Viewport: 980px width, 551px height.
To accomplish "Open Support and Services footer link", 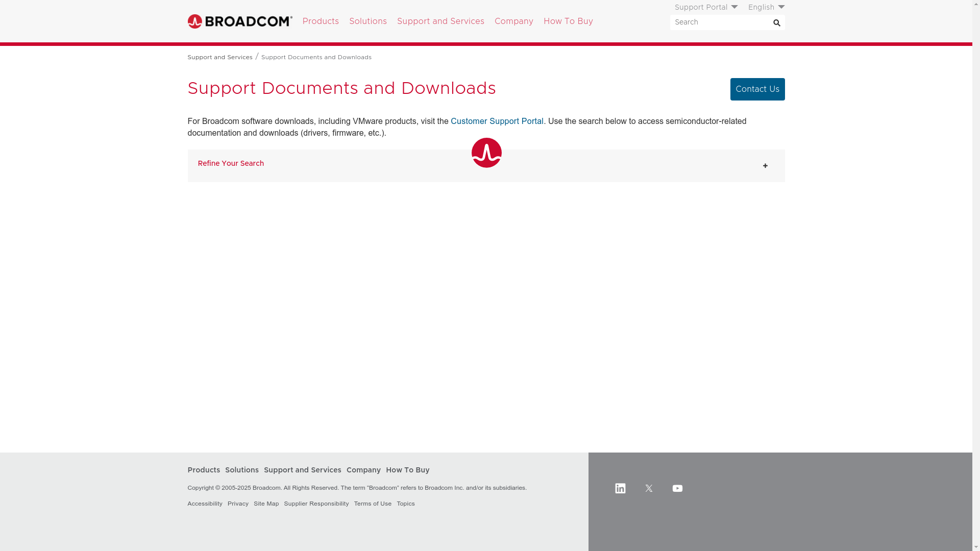I will [303, 470].
